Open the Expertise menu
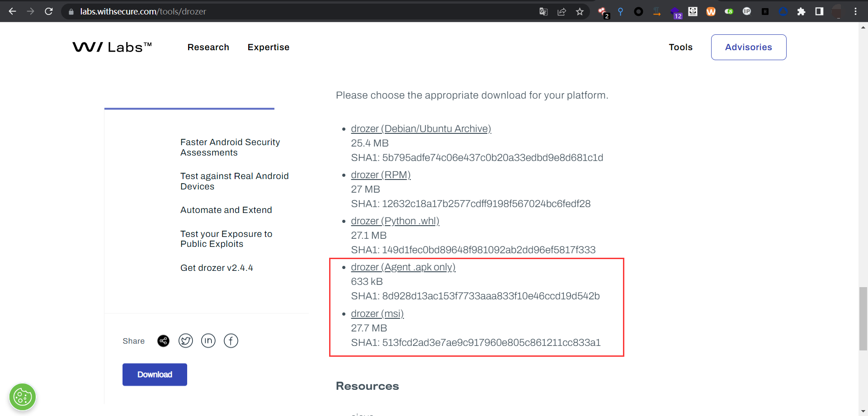 click(269, 47)
